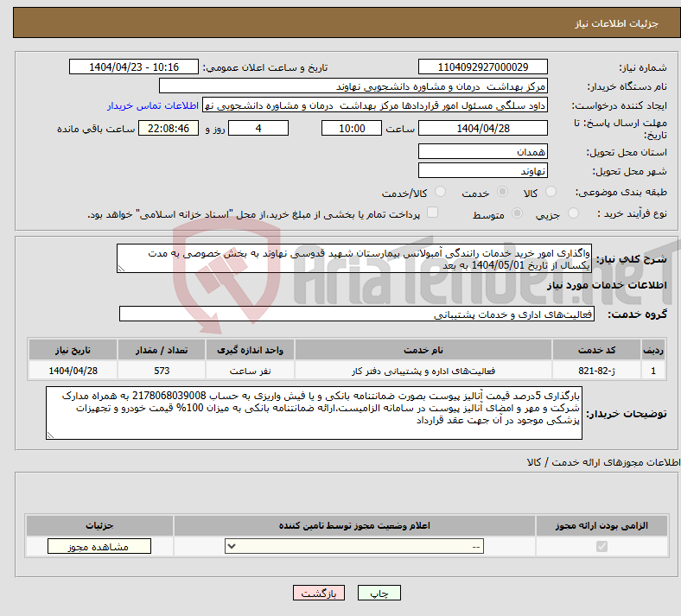
Task: Click the اطلاعات مجوزهای ارائه خدمت / کالا heading
Action: point(603,463)
